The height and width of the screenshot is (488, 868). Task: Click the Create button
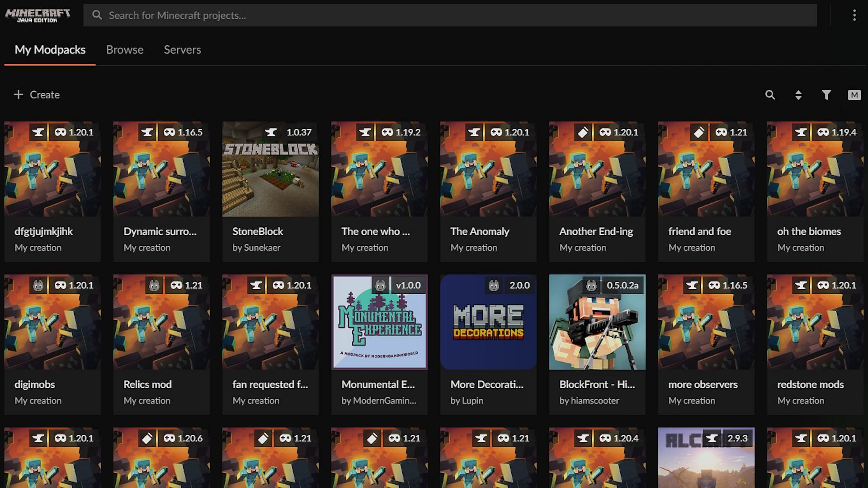[x=37, y=94]
